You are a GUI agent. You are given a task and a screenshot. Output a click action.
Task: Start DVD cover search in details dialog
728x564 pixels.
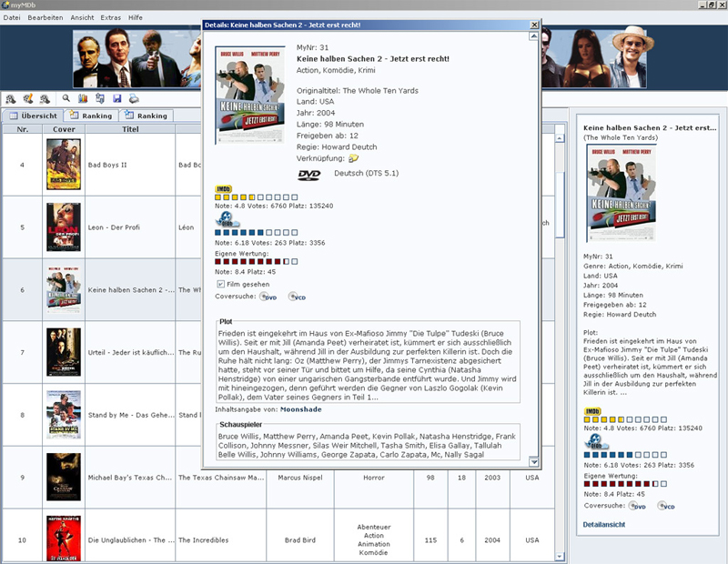268,297
